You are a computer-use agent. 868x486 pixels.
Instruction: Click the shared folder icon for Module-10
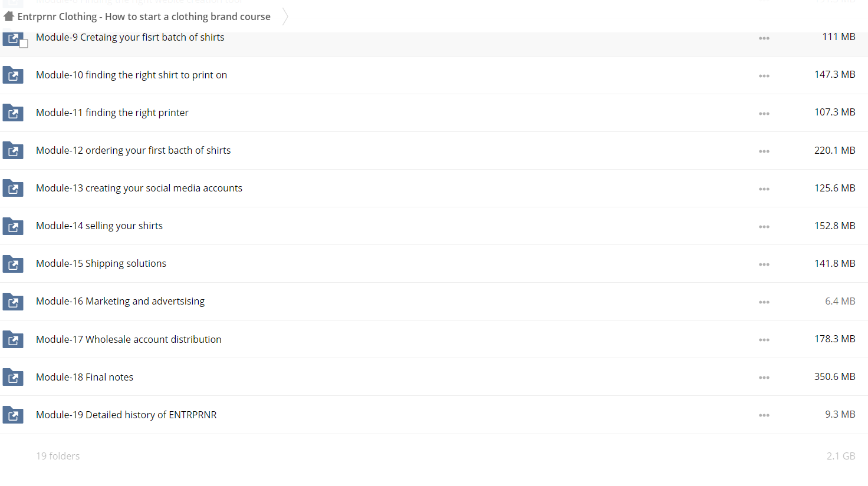(x=13, y=75)
